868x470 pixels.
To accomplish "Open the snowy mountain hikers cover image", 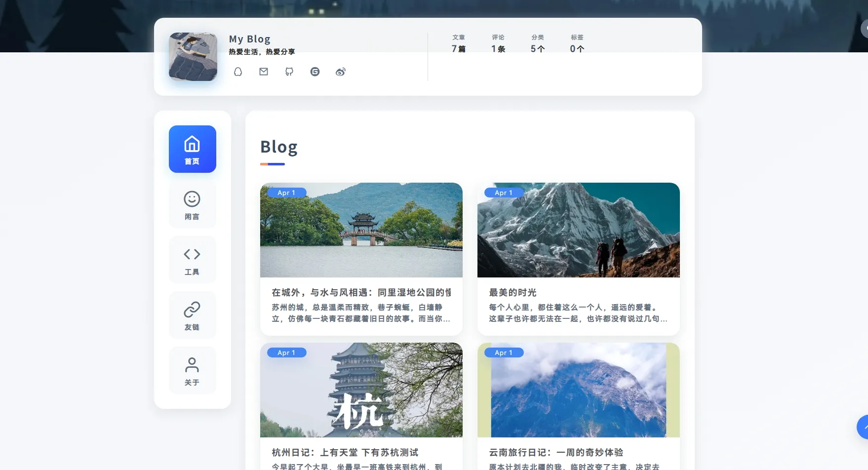I will 579,230.
